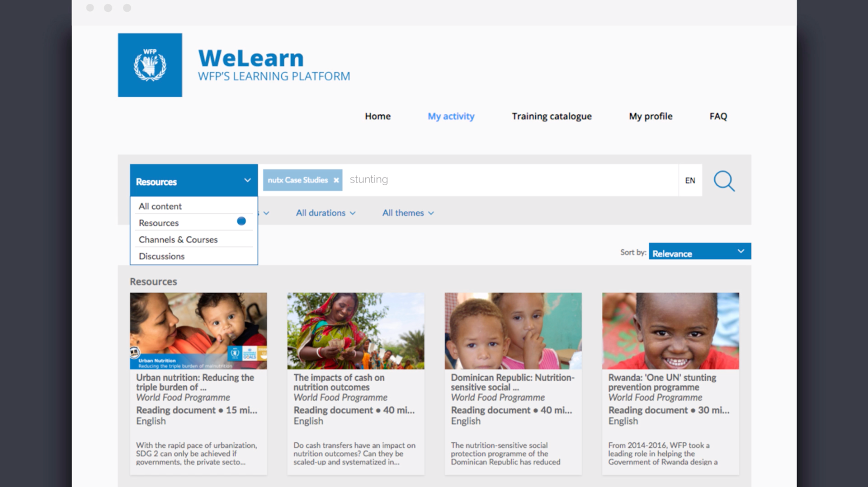Click the stunting search input field
The height and width of the screenshot is (487, 868).
click(x=511, y=180)
